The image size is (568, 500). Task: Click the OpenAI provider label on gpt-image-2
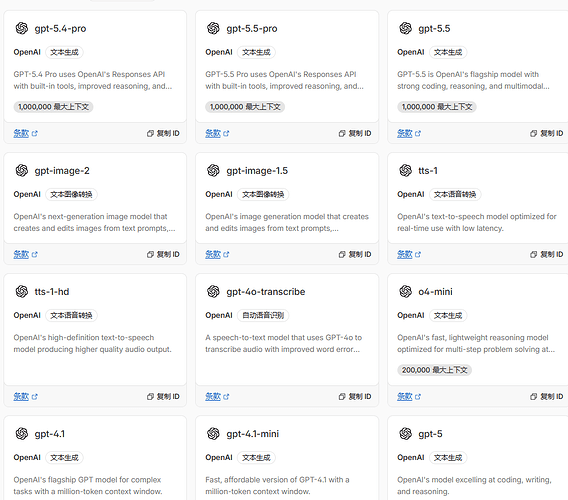click(27, 194)
